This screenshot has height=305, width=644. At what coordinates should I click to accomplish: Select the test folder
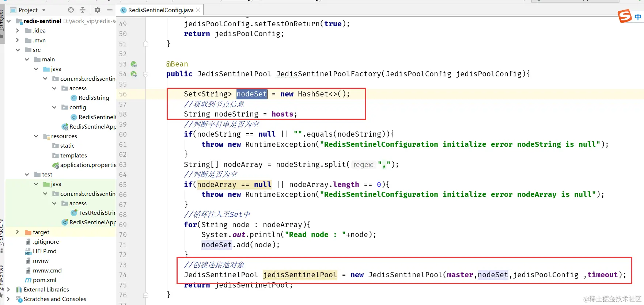47,175
